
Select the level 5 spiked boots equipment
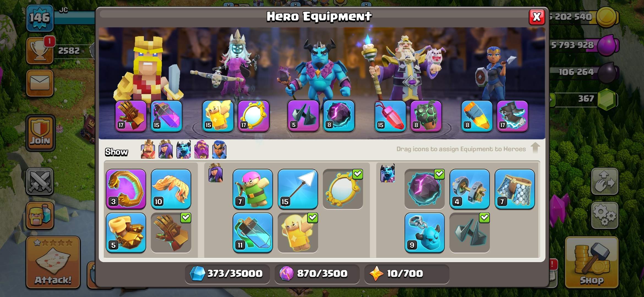click(126, 233)
